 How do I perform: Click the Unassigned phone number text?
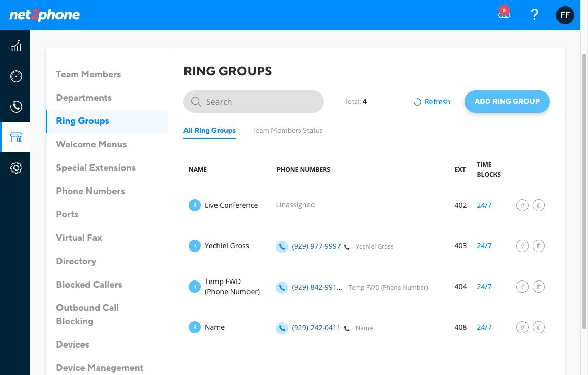pyautogui.click(x=295, y=205)
